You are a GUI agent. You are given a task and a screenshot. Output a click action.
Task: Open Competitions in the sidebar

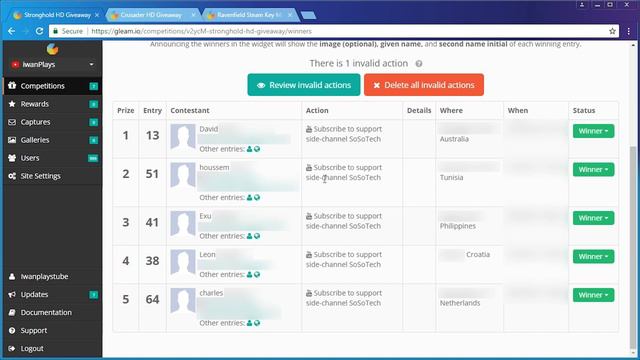click(53, 86)
